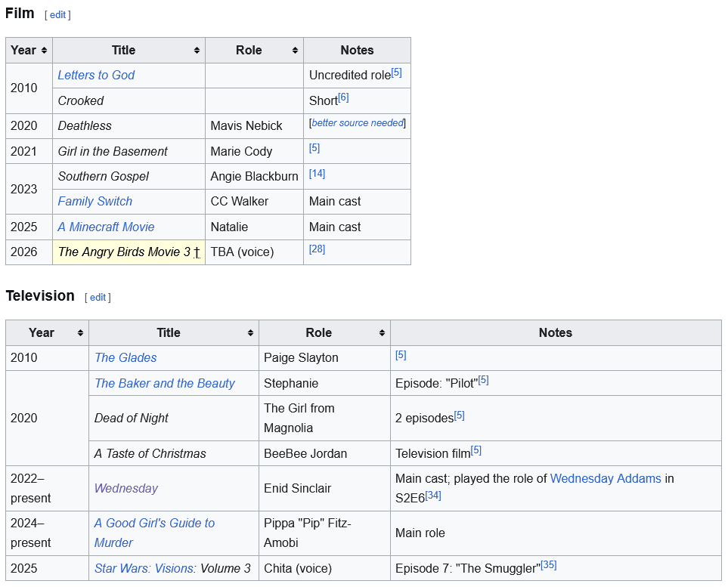Viewport: 728px width, 587px height.
Task: Select The Girl from Magnolia role cell
Action: pos(324,418)
